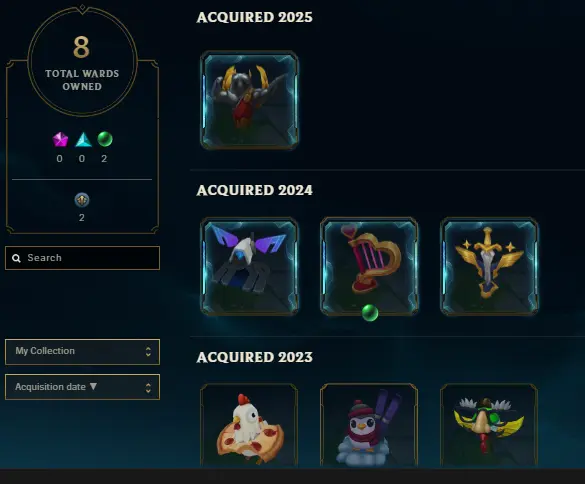Screen dimensions: 585x484
Task: Select the winged golden sword ward
Action: (x=489, y=266)
